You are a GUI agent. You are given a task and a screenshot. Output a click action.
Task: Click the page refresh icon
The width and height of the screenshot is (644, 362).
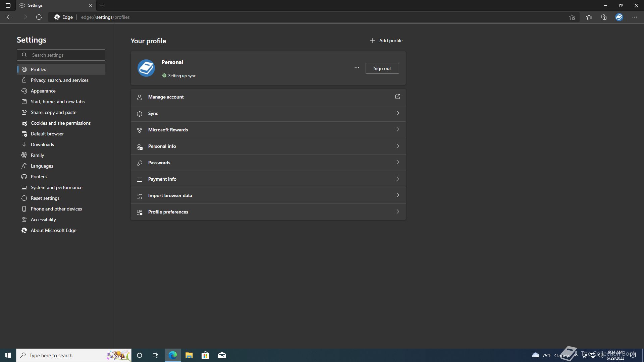(39, 17)
